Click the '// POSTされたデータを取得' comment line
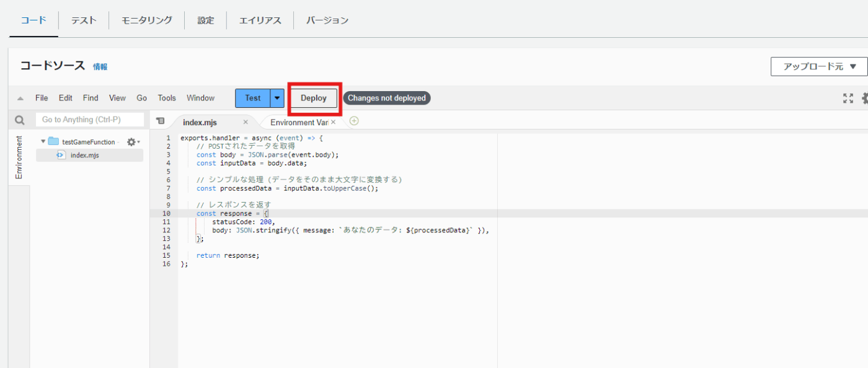 tap(246, 146)
